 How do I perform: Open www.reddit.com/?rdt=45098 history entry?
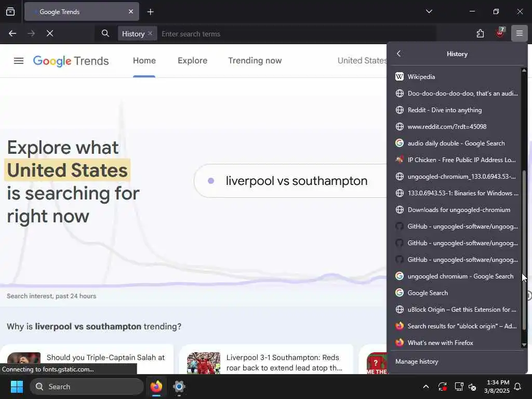pyautogui.click(x=457, y=127)
